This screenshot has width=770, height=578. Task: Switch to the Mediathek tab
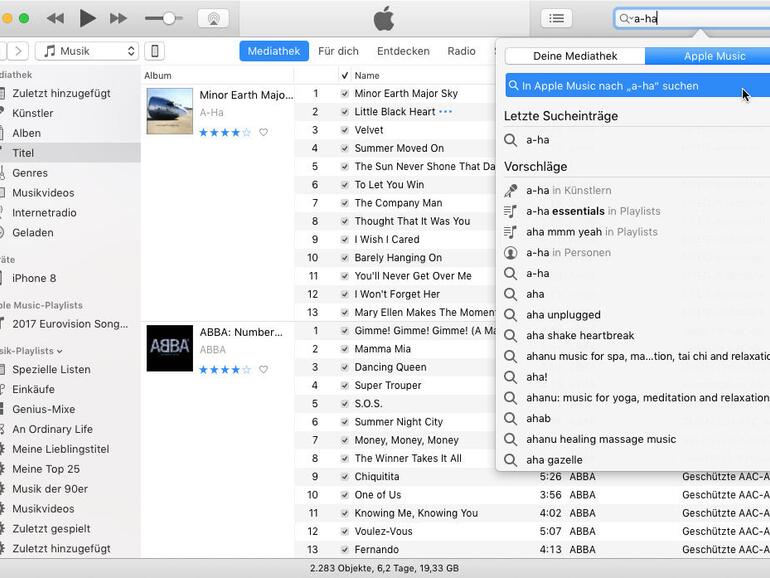(x=274, y=51)
